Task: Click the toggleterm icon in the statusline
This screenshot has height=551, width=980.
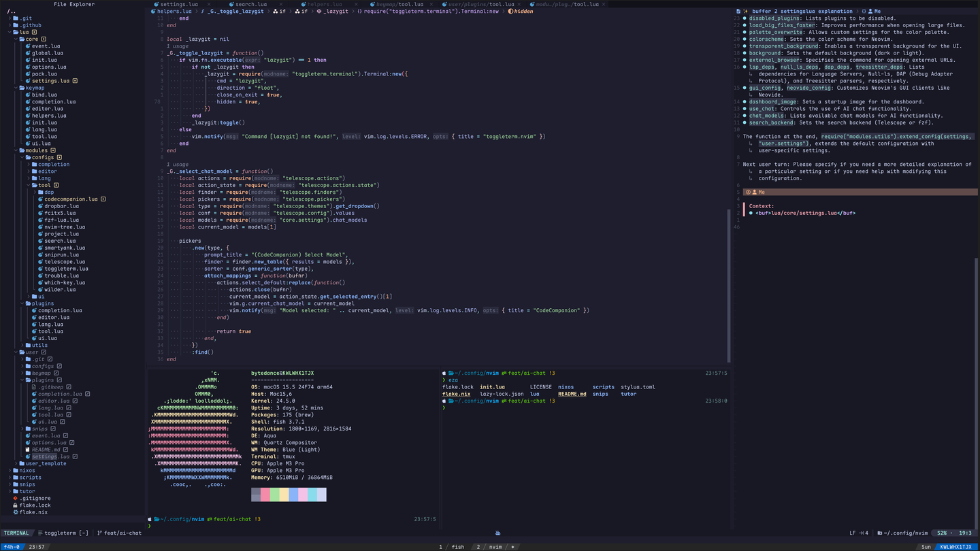Action: point(40,533)
